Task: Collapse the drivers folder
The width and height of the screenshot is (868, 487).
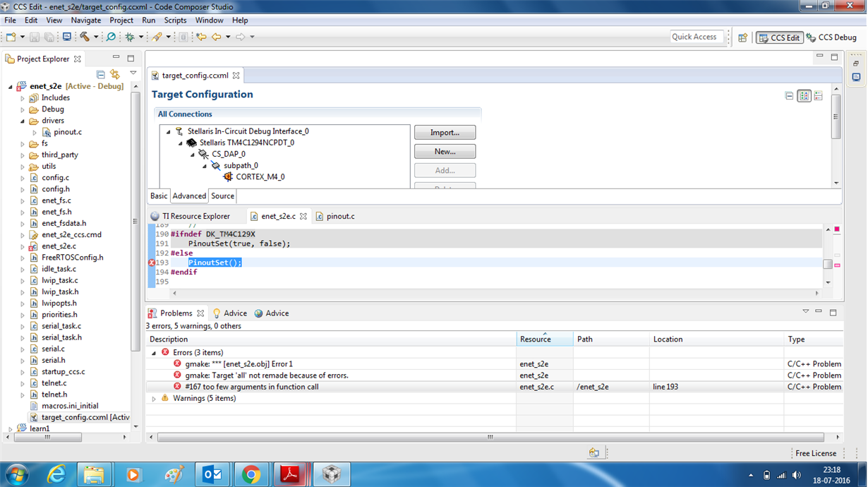Action: (x=23, y=121)
